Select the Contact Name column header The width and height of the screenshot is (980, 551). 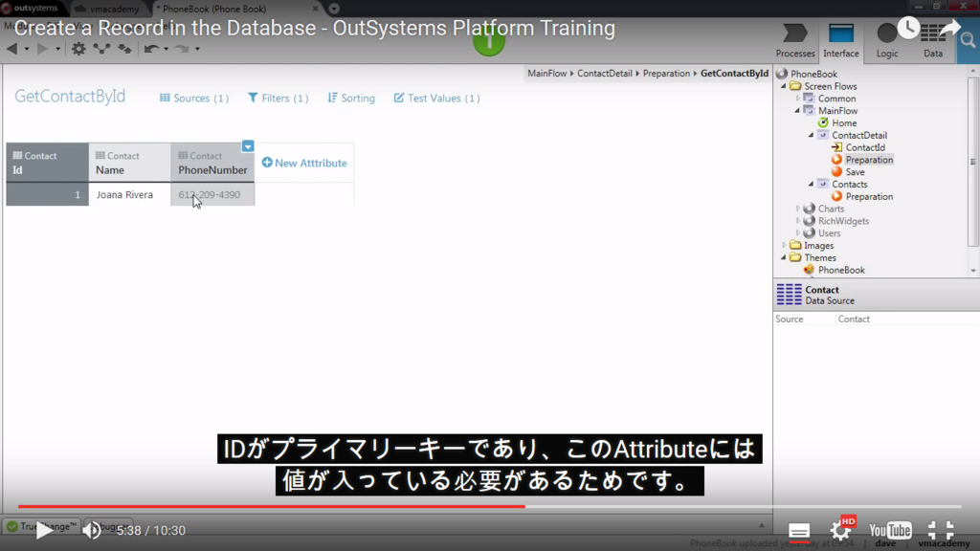[x=129, y=163]
